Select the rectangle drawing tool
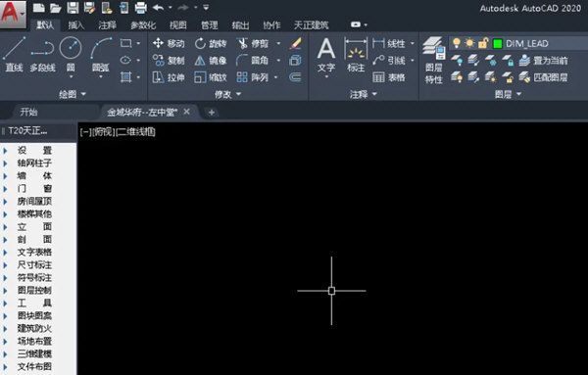This screenshot has width=588, height=375. (x=126, y=43)
